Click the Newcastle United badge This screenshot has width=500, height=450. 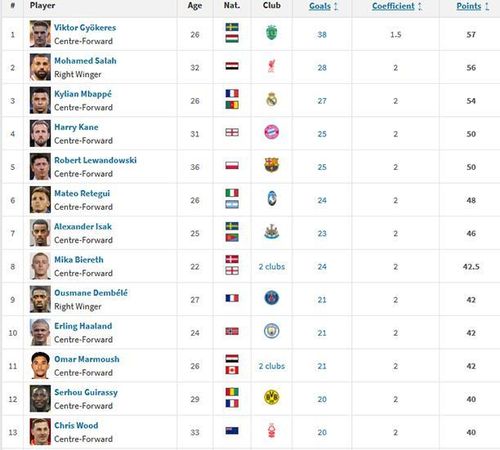272,232
